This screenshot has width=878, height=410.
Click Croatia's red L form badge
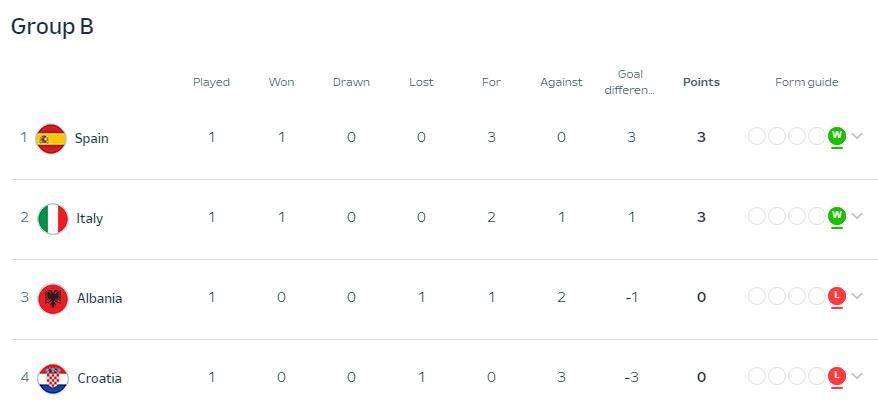coord(837,375)
